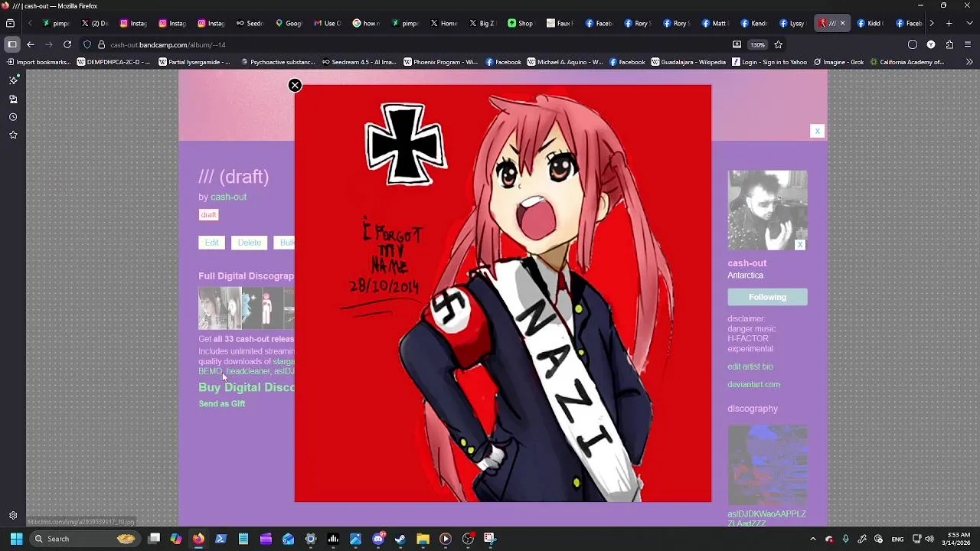Click the taskbar Search box
Viewport: 980px width, 551px height.
pos(84,539)
